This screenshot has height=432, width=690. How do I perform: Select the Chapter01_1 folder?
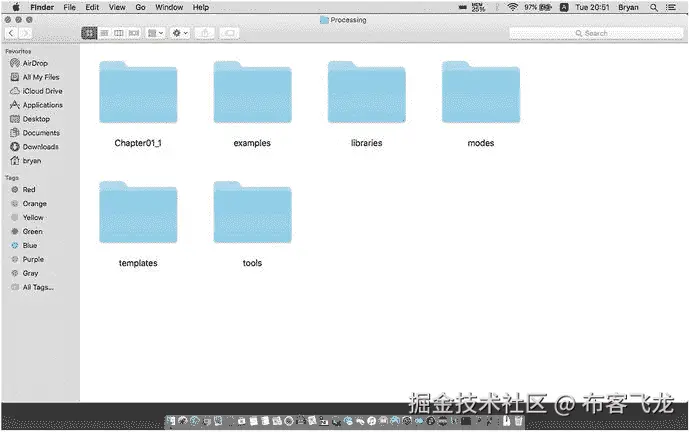pyautogui.click(x=138, y=92)
